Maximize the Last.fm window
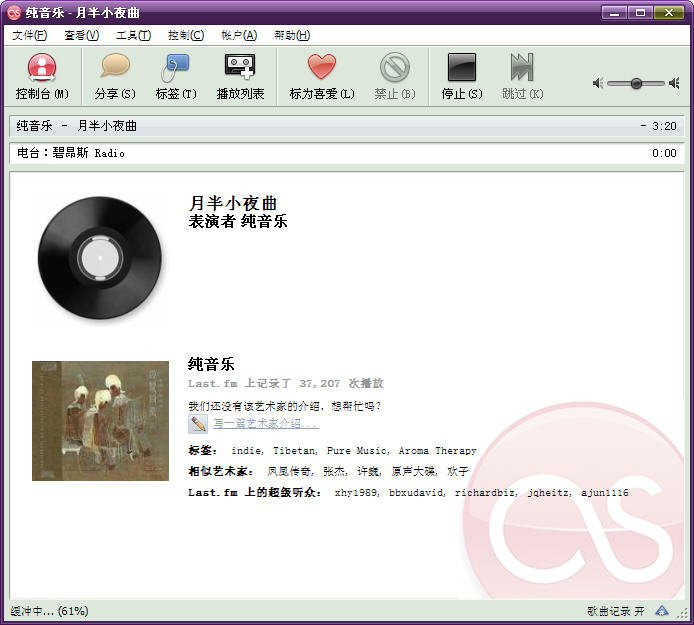Screen dimensions: 694x625 click(x=640, y=12)
